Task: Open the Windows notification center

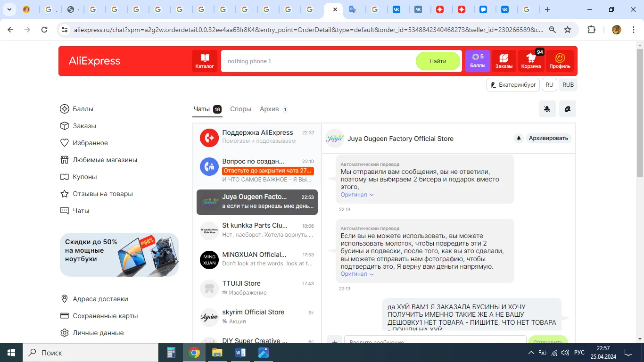Action: [x=628, y=353]
